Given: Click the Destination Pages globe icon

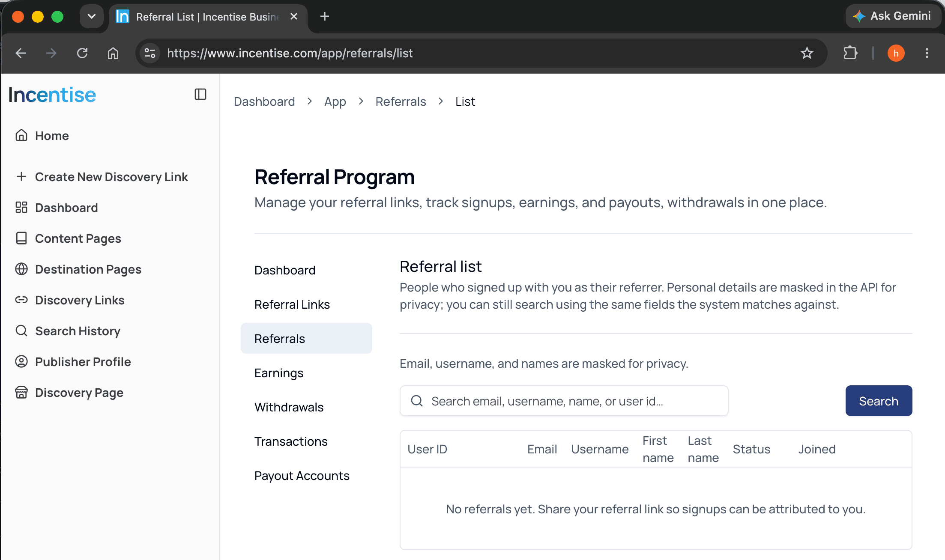Looking at the screenshot, I should 21,269.
